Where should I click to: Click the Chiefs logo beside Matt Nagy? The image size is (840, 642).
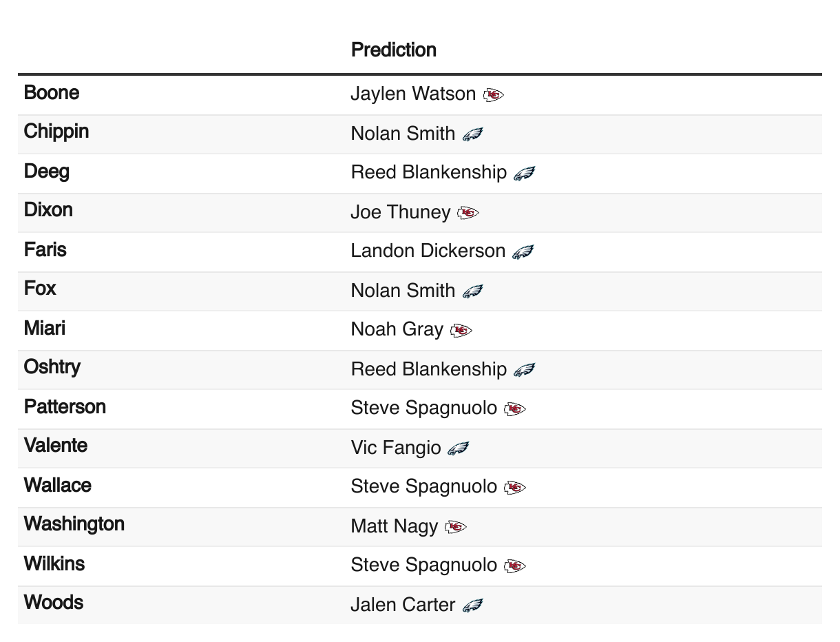pos(456,528)
